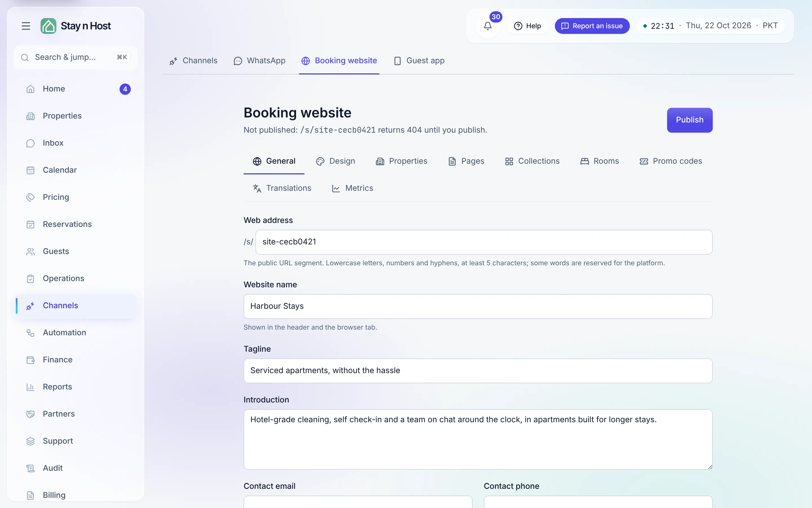
Task: Open the Rooms sub-tab
Action: (600, 161)
